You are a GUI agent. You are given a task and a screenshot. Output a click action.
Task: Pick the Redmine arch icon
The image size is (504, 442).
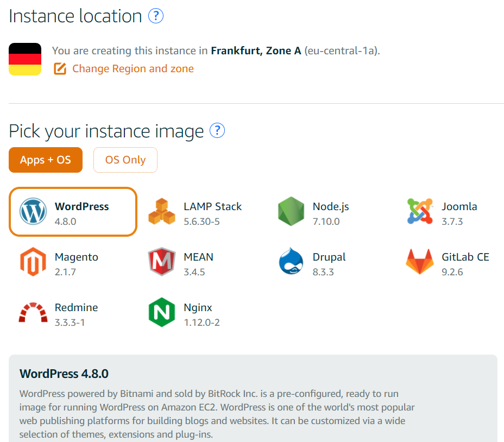pos(33,312)
